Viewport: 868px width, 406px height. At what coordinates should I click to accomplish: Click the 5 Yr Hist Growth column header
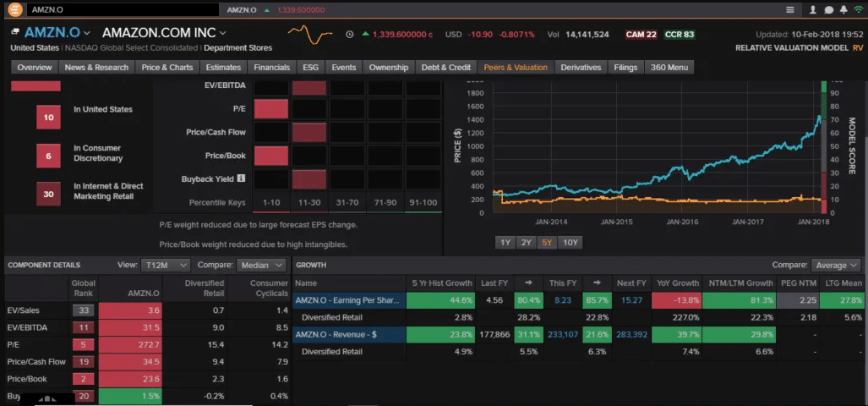click(x=440, y=283)
